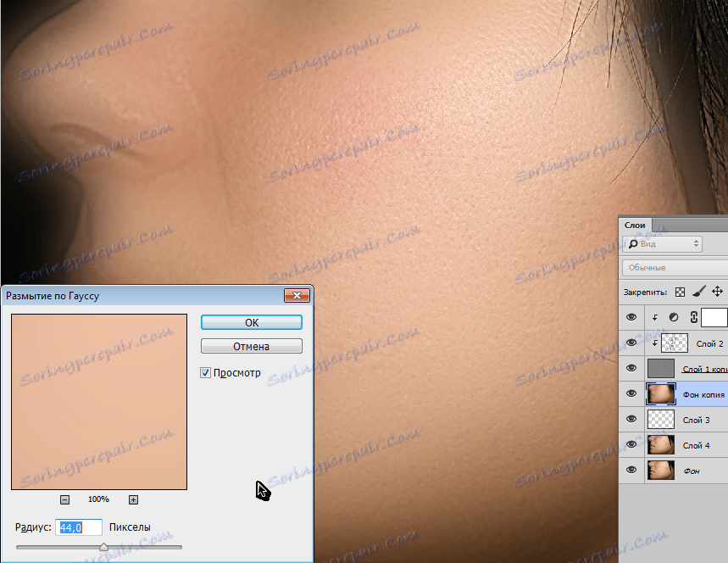Hide Фон layer via eye icon

coord(631,470)
